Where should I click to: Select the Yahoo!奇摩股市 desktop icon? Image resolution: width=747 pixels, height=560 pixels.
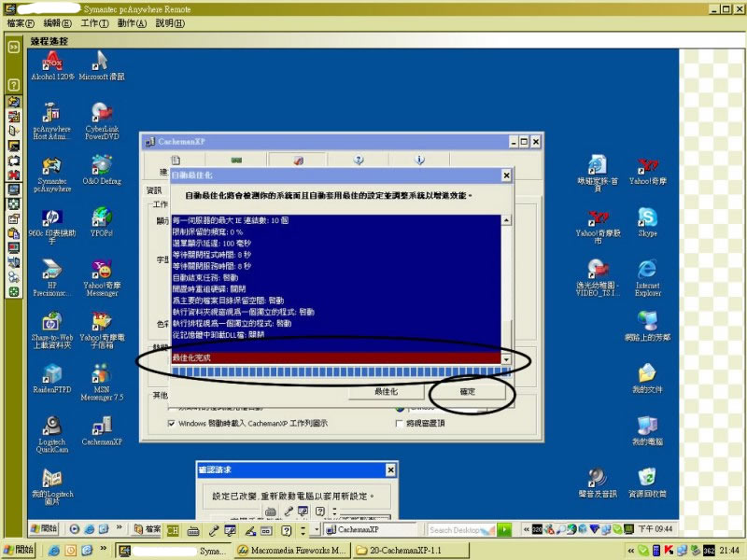[x=598, y=227]
